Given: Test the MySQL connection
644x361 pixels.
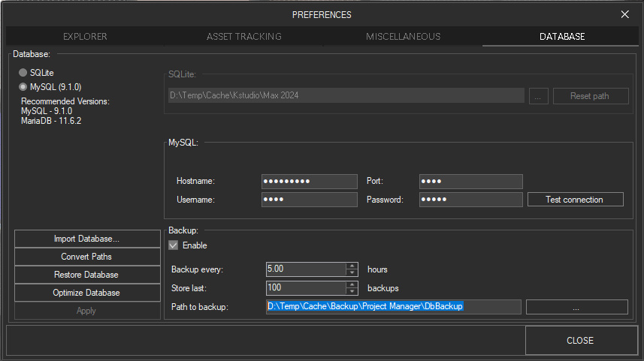Looking at the screenshot, I should pos(575,200).
